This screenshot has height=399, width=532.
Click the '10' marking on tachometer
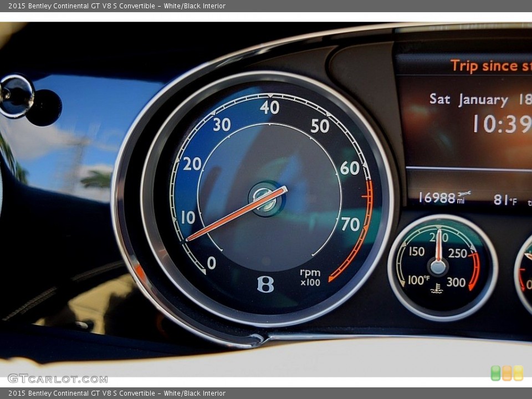point(188,217)
